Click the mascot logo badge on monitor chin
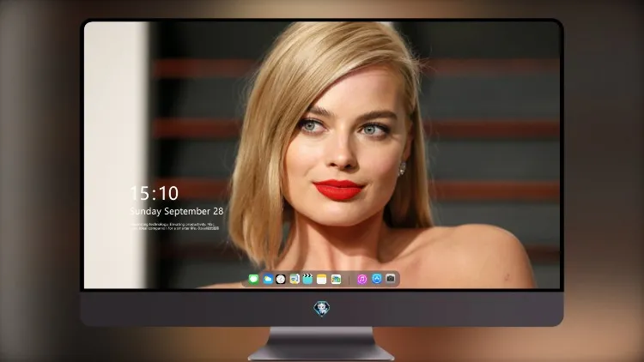The image size is (644, 362). pyautogui.click(x=322, y=308)
